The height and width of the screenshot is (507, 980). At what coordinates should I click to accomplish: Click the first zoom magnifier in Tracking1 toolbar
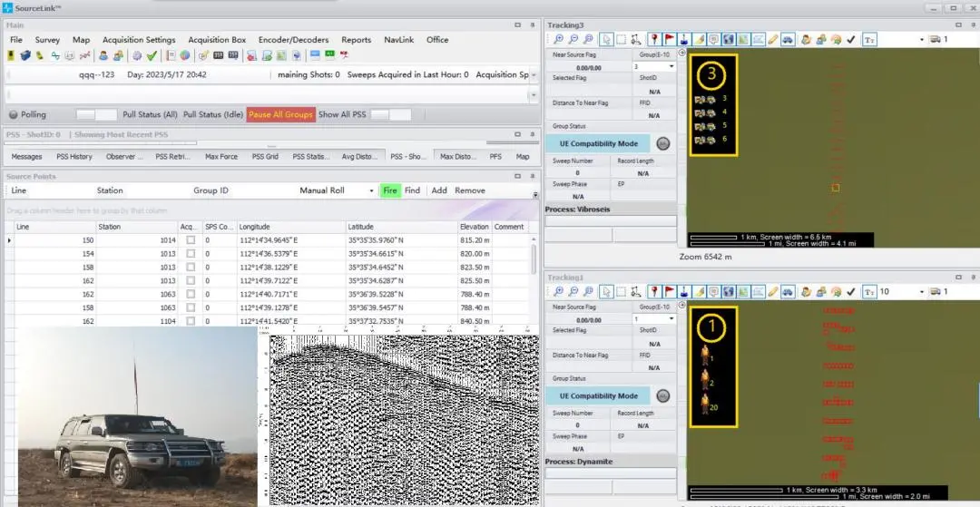559,292
